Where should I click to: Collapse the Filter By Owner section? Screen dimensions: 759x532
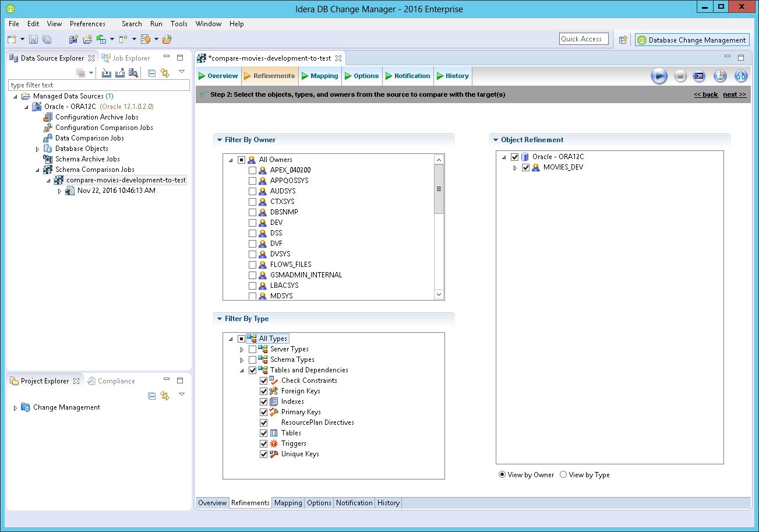[220, 140]
